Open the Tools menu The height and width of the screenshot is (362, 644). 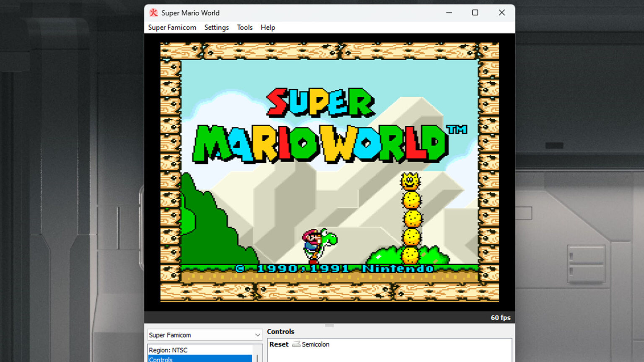244,28
